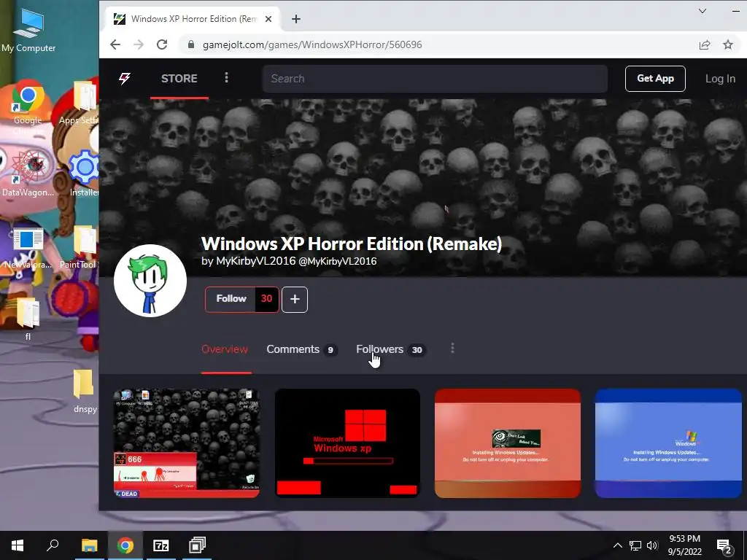This screenshot has width=747, height=560.
Task: Click the Chrome taskbar icon
Action: pos(125,545)
